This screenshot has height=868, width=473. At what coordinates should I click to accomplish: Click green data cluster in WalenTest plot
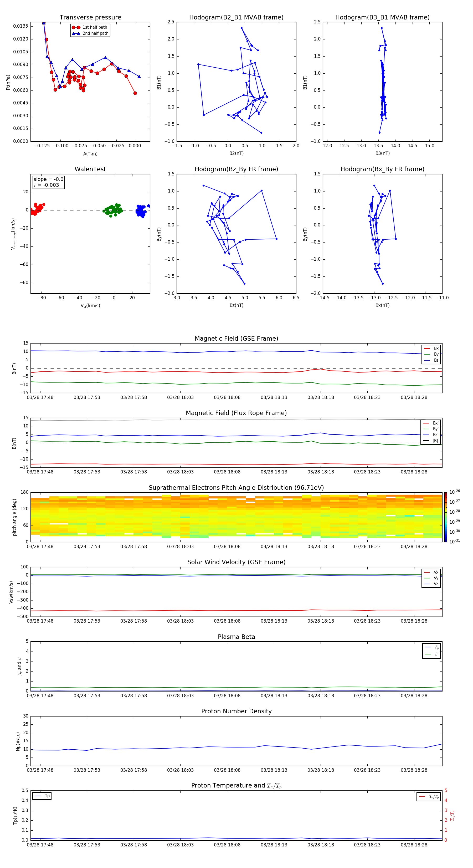click(x=113, y=210)
